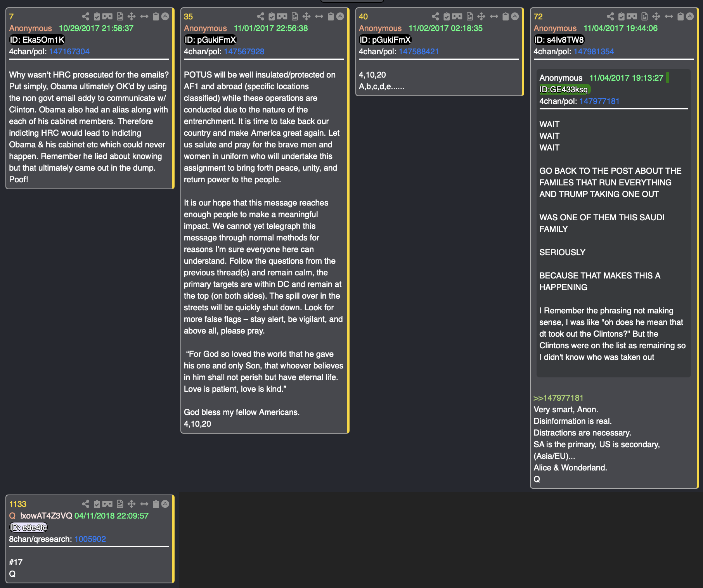
Task: Click the yellow post number 72
Action: tap(538, 17)
